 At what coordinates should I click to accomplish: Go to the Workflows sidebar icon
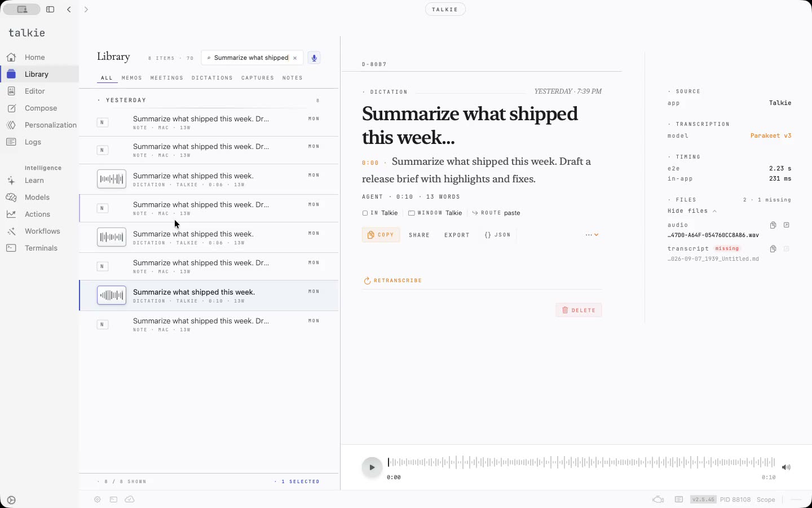click(11, 231)
